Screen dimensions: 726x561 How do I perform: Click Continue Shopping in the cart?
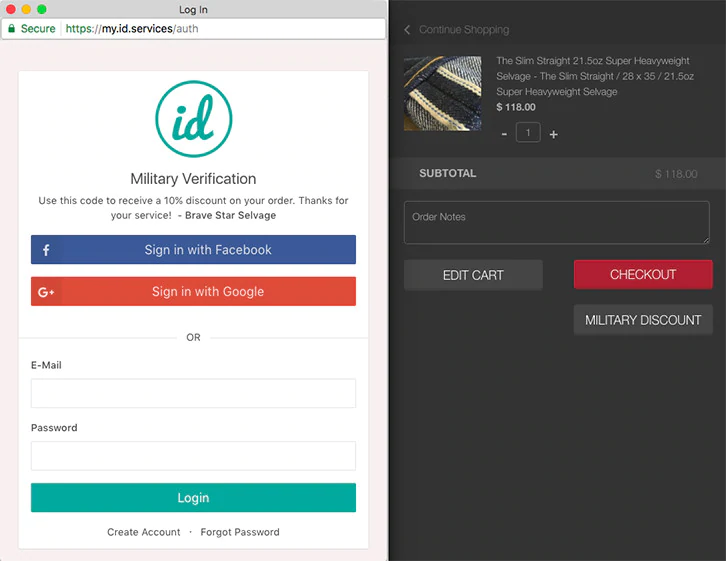pyautogui.click(x=464, y=30)
